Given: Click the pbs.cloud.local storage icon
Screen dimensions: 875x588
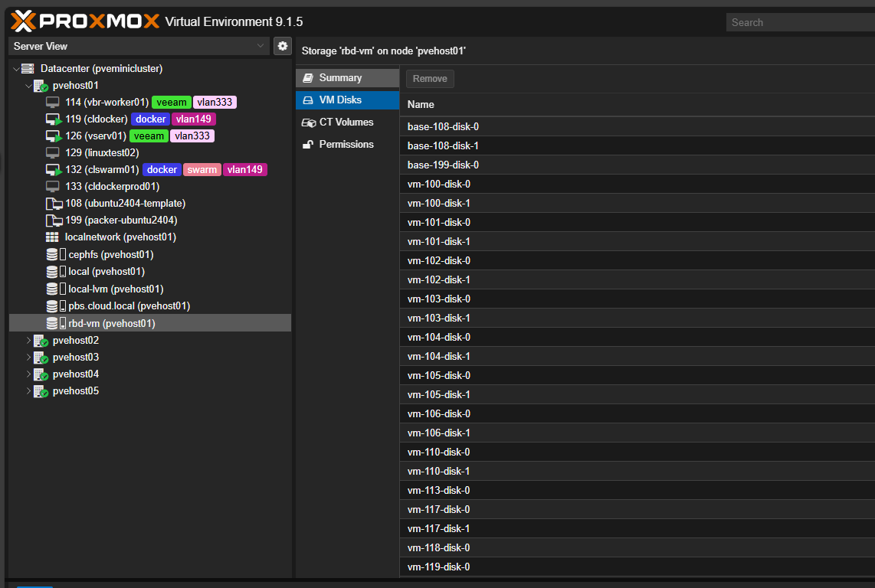Looking at the screenshot, I should [56, 306].
